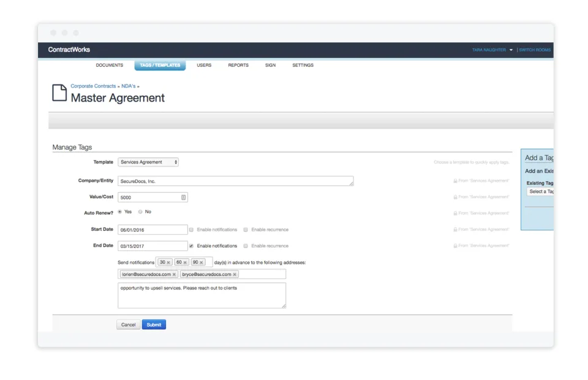
Task: Open the Template dropdown Services Agreement
Action: click(x=148, y=162)
